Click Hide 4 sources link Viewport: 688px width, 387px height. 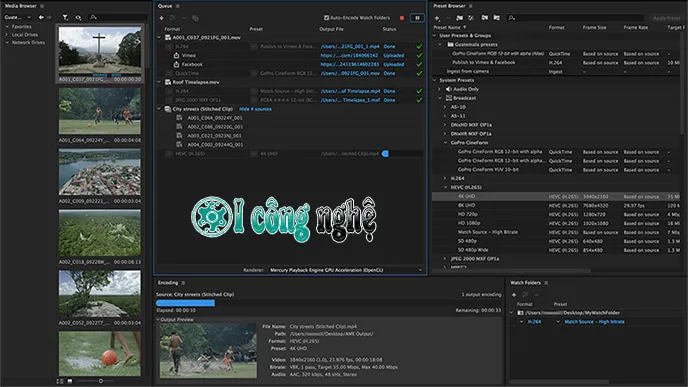(255, 109)
